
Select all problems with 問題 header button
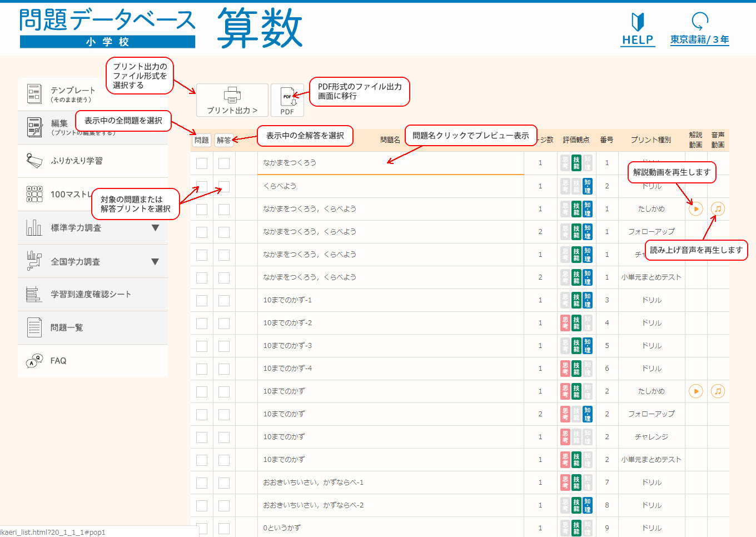tap(202, 140)
